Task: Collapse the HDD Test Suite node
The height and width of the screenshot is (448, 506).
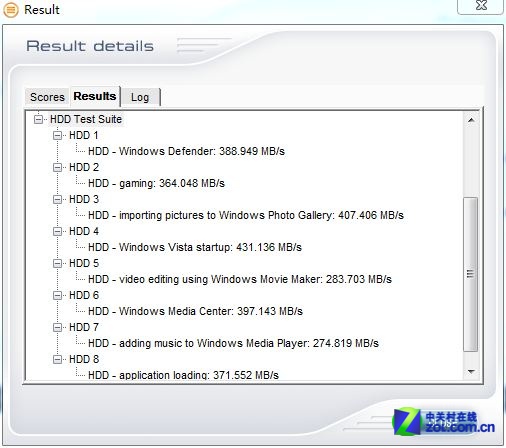Action: 39,119
